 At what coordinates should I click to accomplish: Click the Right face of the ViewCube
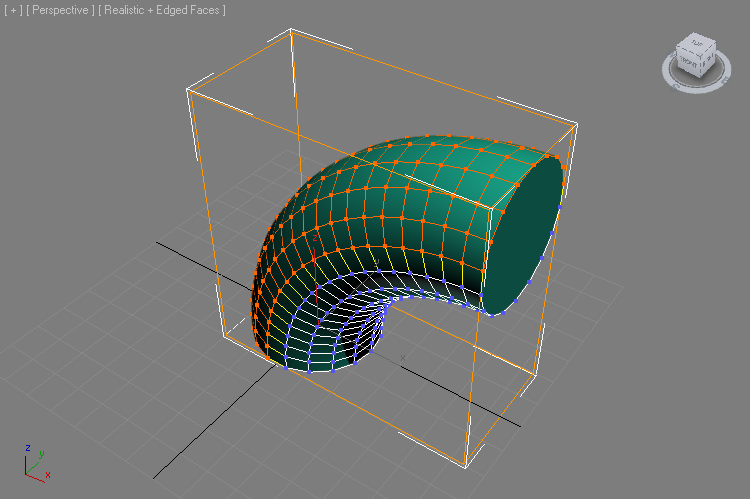tap(708, 61)
